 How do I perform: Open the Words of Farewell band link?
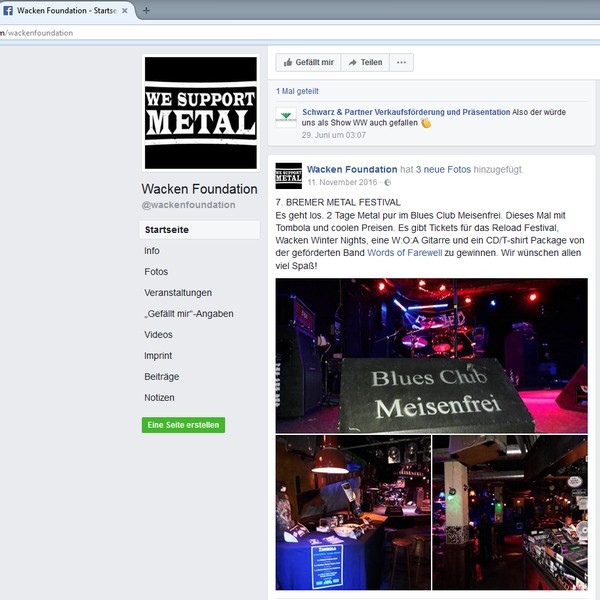pos(404,253)
